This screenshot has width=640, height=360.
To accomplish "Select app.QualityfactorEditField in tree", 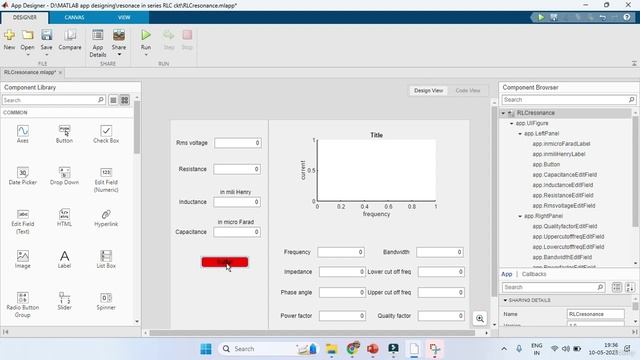I will pyautogui.click(x=564, y=226).
